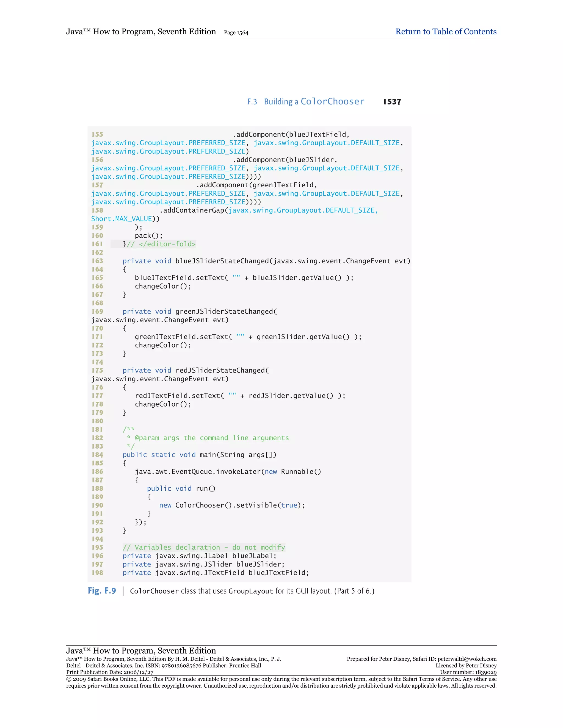Click the Page 1564 label in header

tap(236, 33)
